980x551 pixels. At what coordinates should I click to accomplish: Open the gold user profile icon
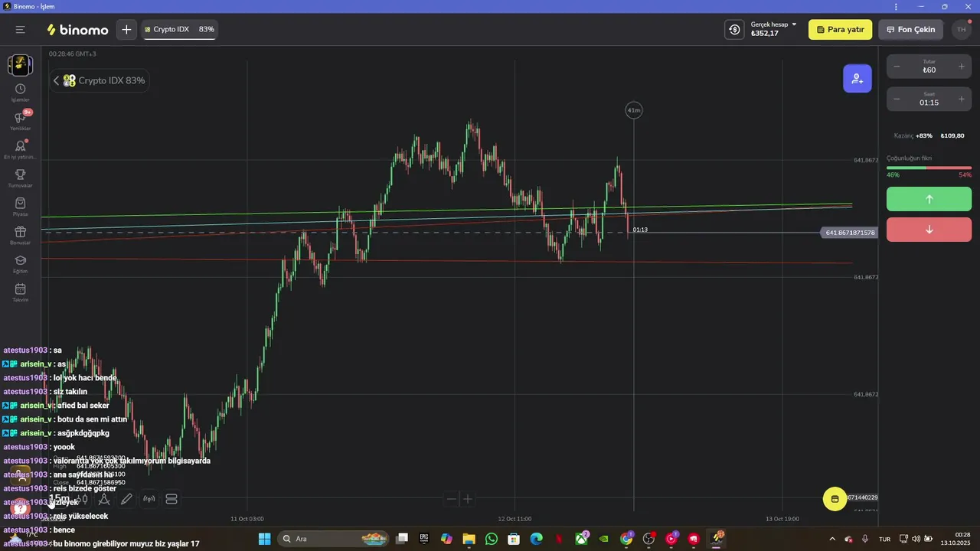pos(21,476)
